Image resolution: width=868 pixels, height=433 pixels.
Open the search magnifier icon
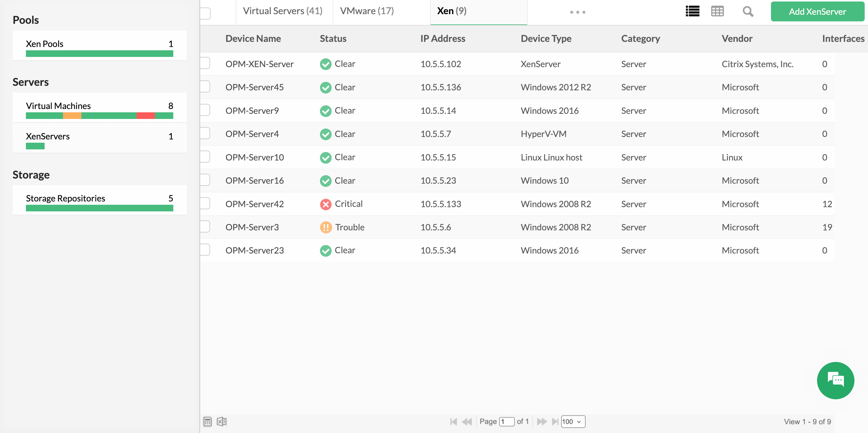[748, 11]
